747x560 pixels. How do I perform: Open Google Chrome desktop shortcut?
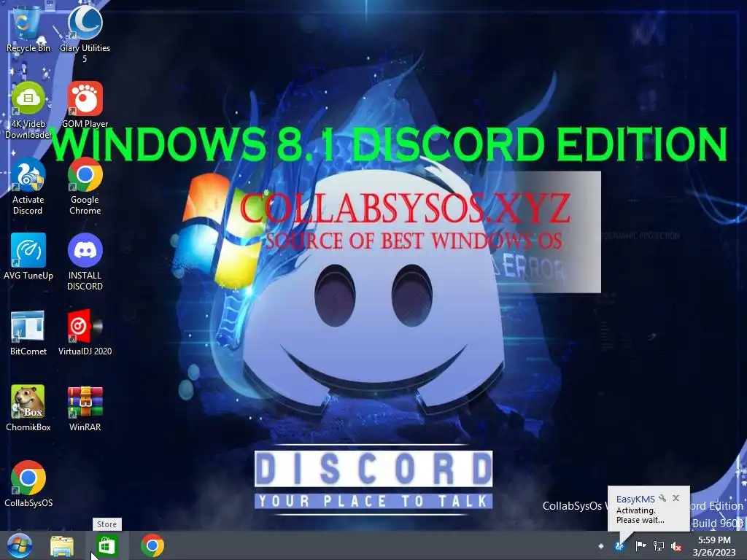(x=85, y=186)
